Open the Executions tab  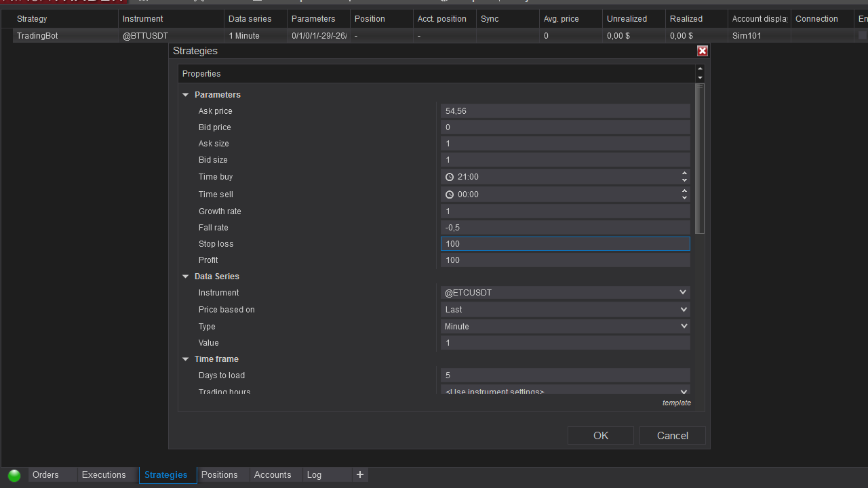104,475
